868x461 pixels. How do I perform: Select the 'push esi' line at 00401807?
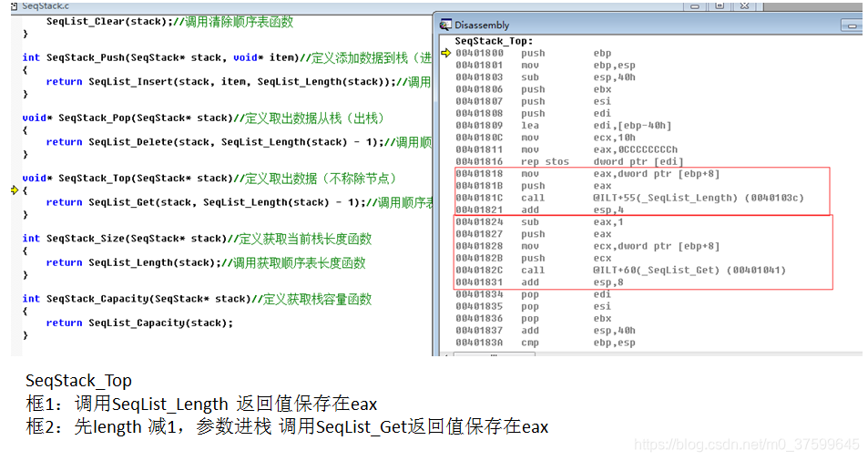tap(534, 102)
